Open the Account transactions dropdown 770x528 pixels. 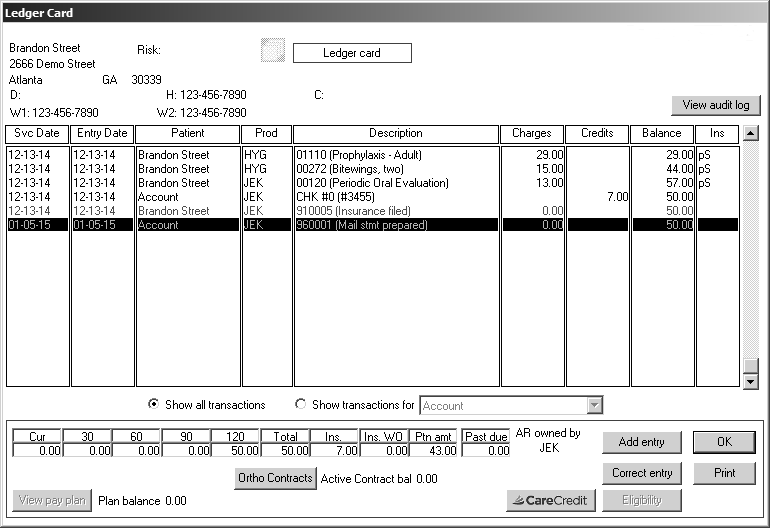point(595,406)
